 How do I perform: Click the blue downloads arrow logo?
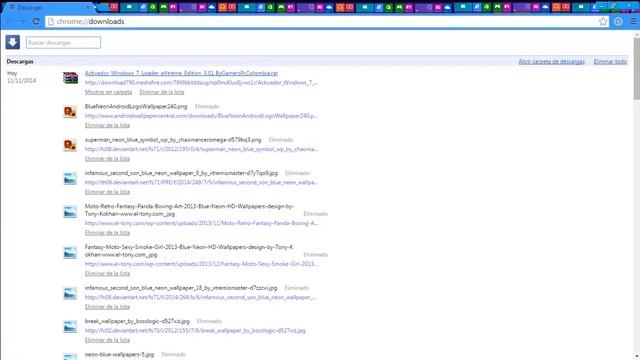click(x=13, y=42)
